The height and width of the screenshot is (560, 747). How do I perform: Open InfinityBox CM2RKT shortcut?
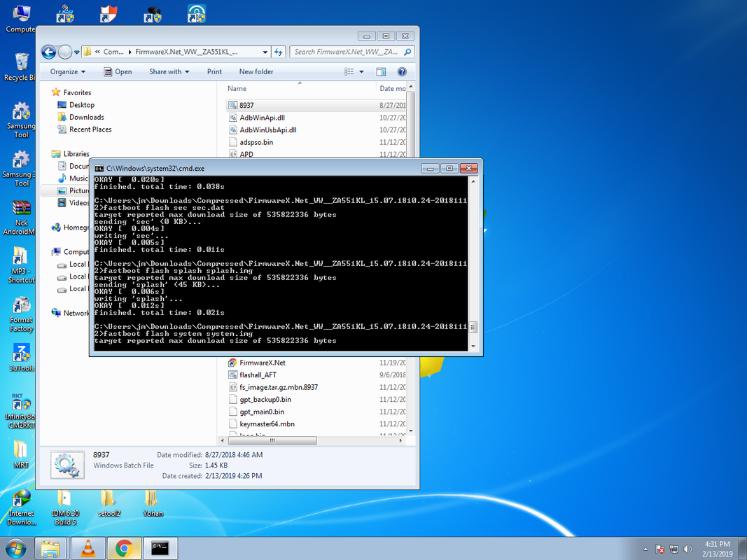[20, 410]
